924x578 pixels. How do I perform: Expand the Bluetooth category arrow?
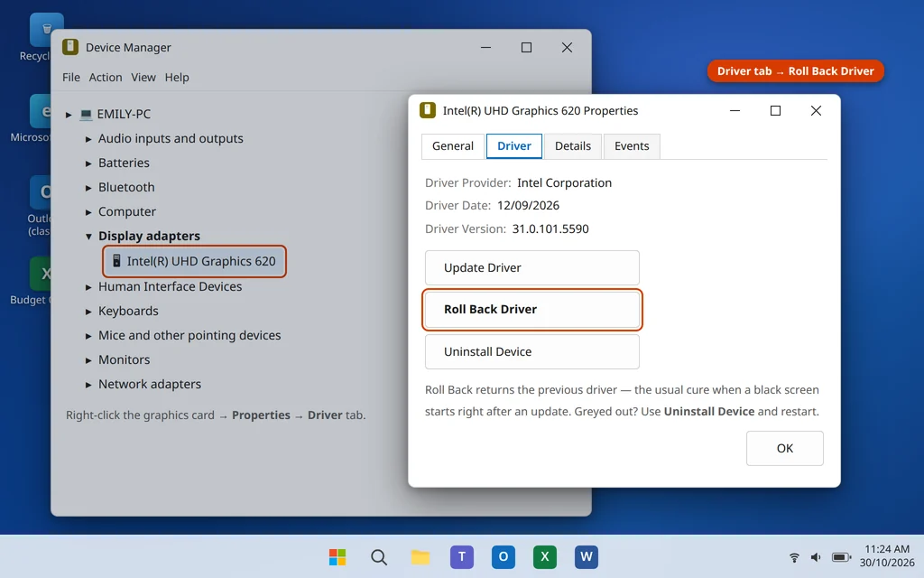click(88, 188)
